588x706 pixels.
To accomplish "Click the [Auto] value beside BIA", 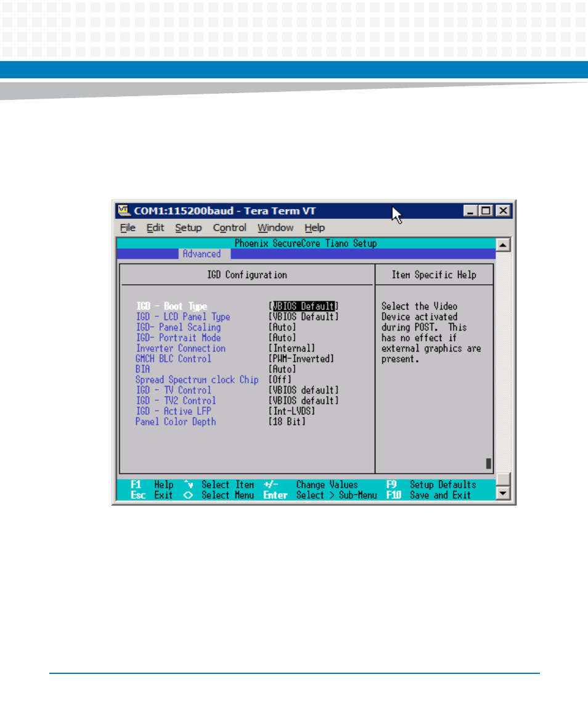I will pyautogui.click(x=282, y=369).
